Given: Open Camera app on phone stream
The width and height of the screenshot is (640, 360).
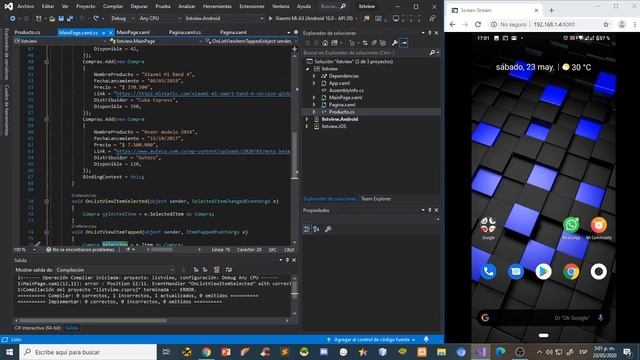Looking at the screenshot, I should click(x=598, y=271).
